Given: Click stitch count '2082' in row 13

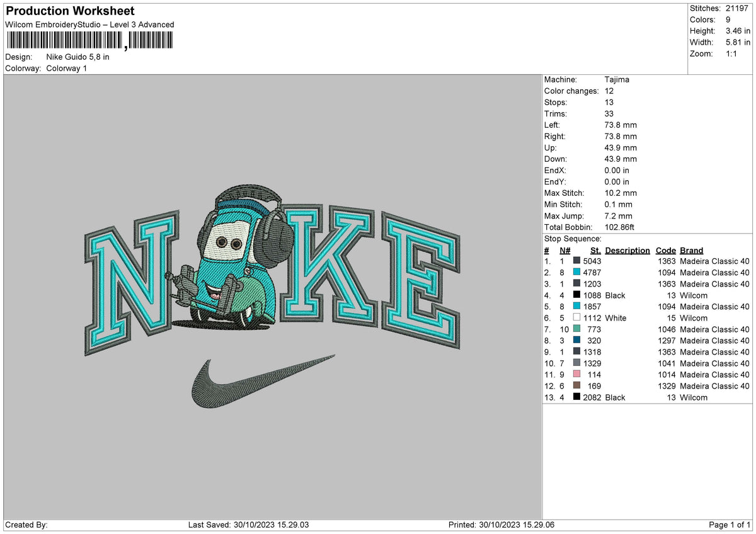Looking at the screenshot, I should (x=592, y=397).
